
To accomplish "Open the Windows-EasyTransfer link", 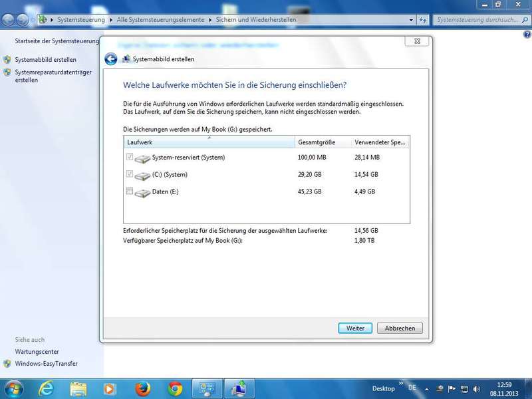I will (46, 364).
